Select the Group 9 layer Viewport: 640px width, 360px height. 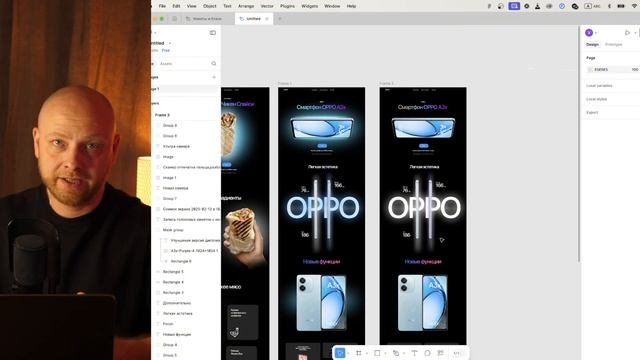coord(170,126)
